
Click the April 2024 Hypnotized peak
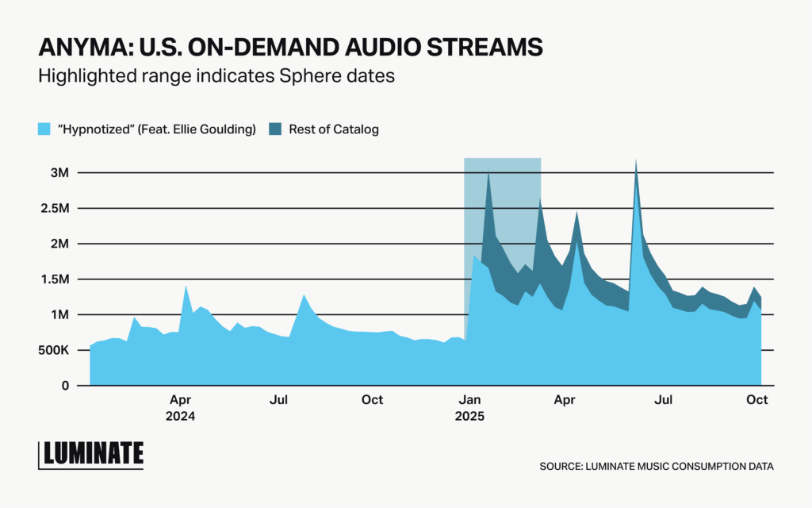pos(186,287)
